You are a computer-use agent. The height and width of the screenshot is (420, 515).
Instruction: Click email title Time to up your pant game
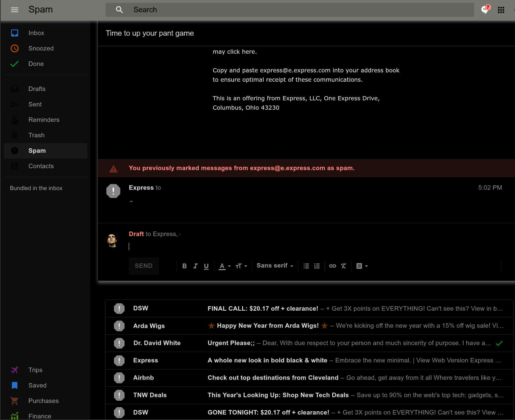150,33
